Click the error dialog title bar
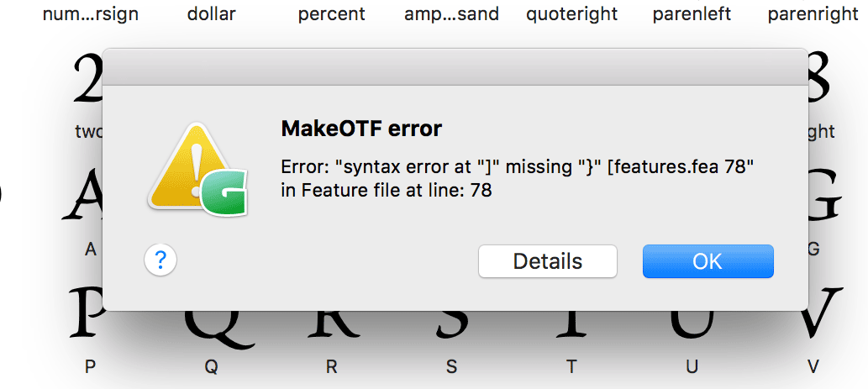The width and height of the screenshot is (868, 389). 455,67
